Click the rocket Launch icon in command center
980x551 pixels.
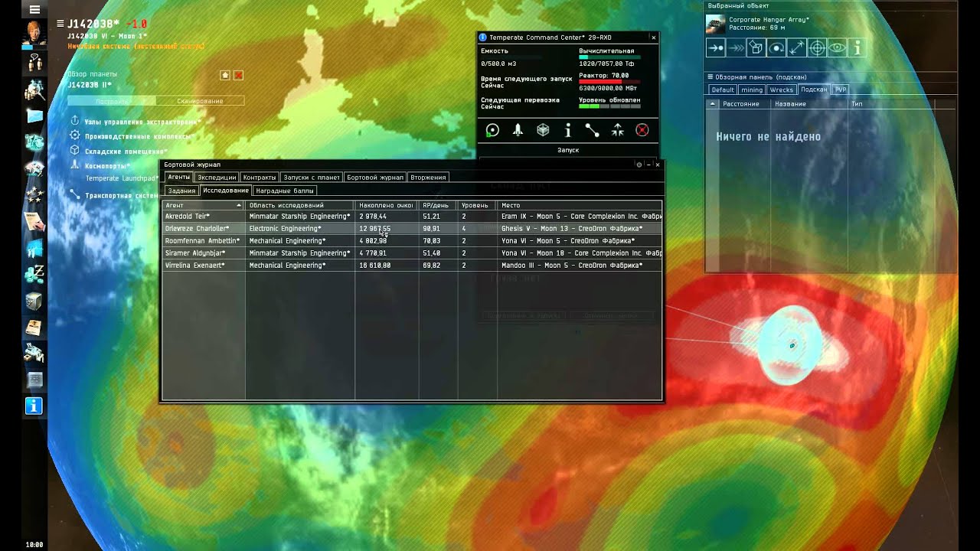tap(518, 130)
